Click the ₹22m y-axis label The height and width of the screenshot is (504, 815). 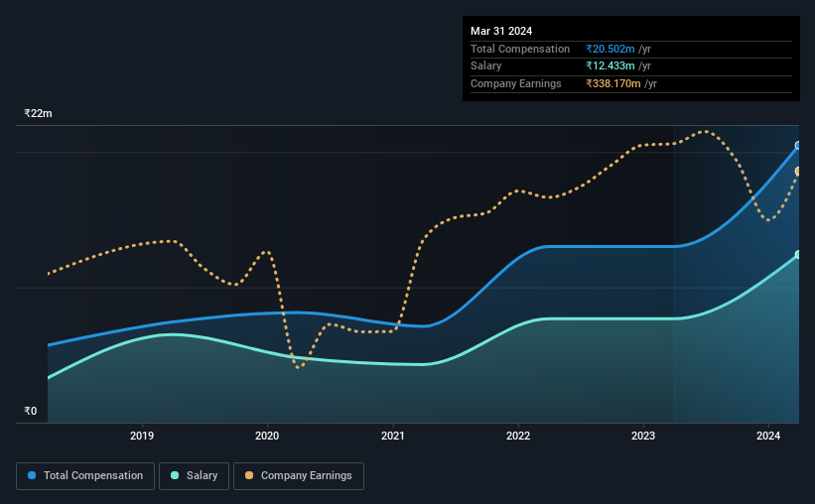(x=38, y=113)
